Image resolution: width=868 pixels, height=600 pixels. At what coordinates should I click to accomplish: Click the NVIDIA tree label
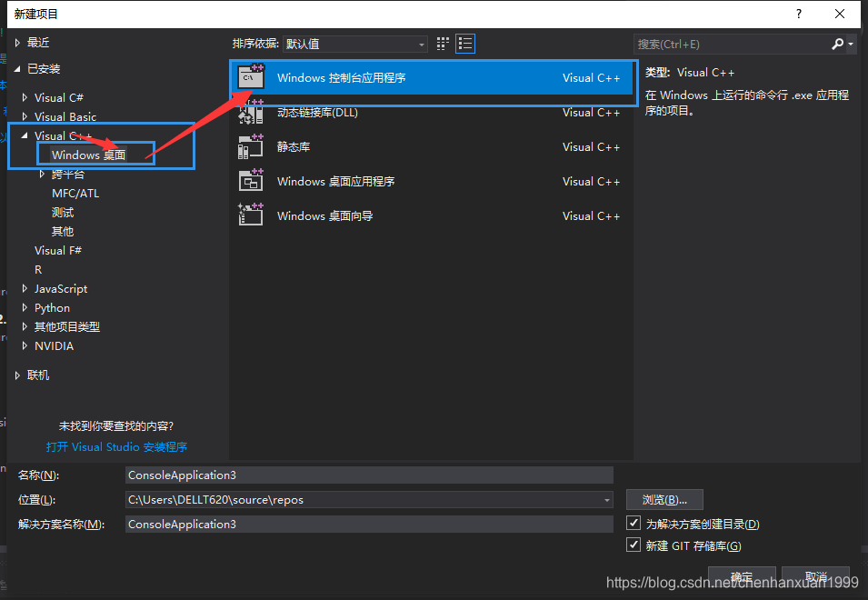[x=54, y=345]
